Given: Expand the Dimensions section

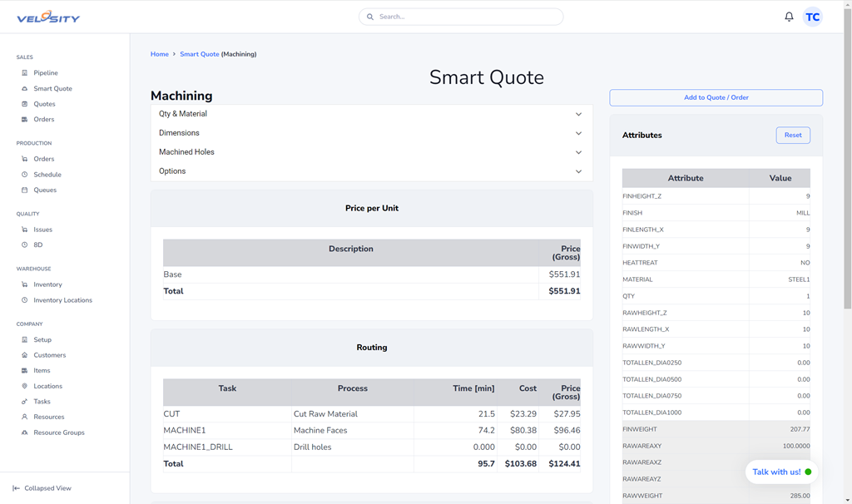Looking at the screenshot, I should [371, 133].
